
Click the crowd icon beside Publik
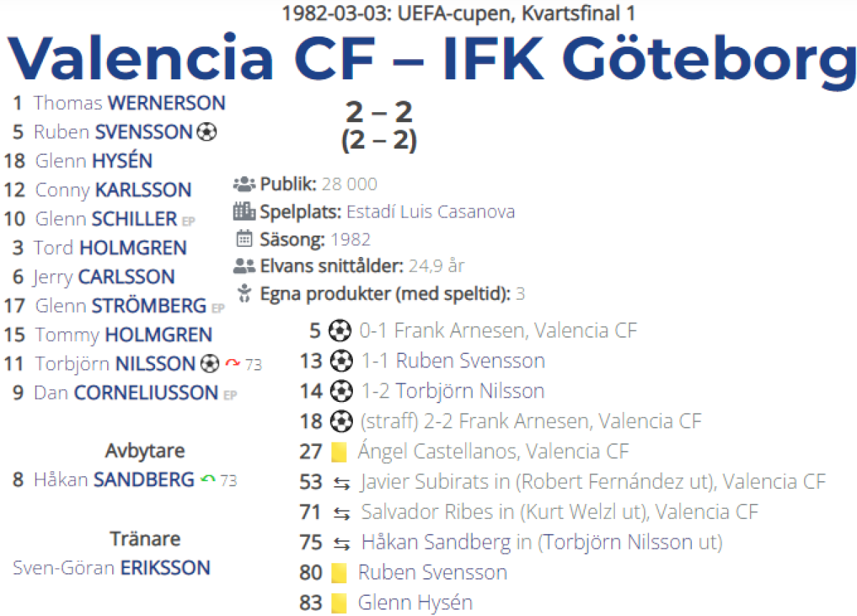click(244, 183)
